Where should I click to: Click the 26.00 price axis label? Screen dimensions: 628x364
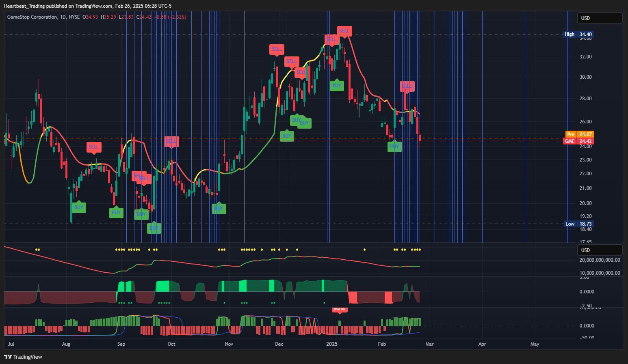coord(586,122)
